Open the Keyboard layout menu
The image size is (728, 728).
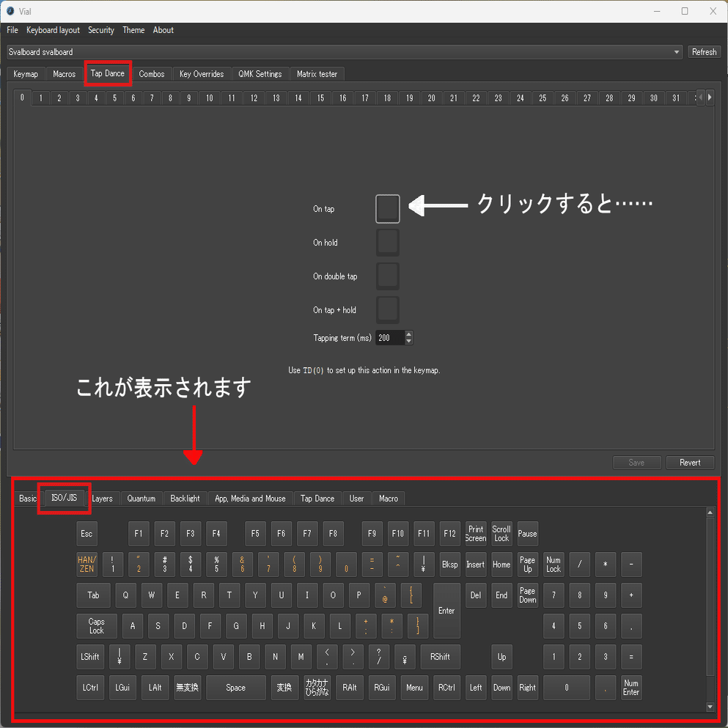[x=53, y=30]
